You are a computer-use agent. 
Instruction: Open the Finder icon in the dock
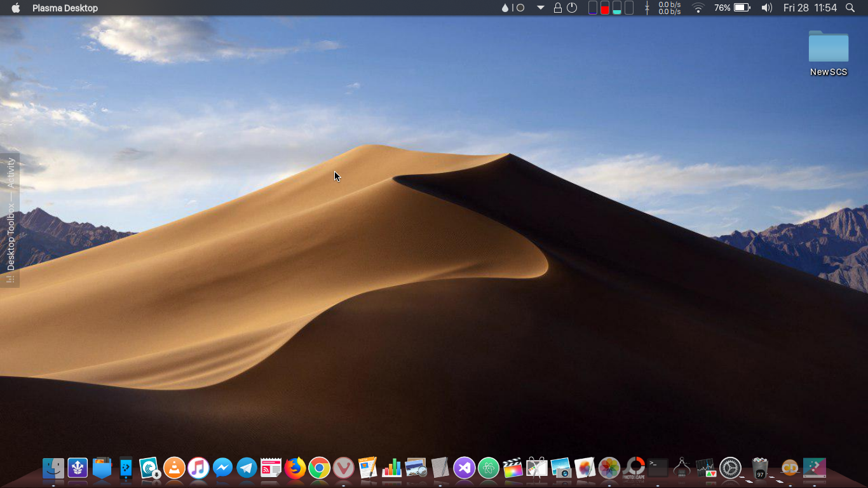coord(53,468)
